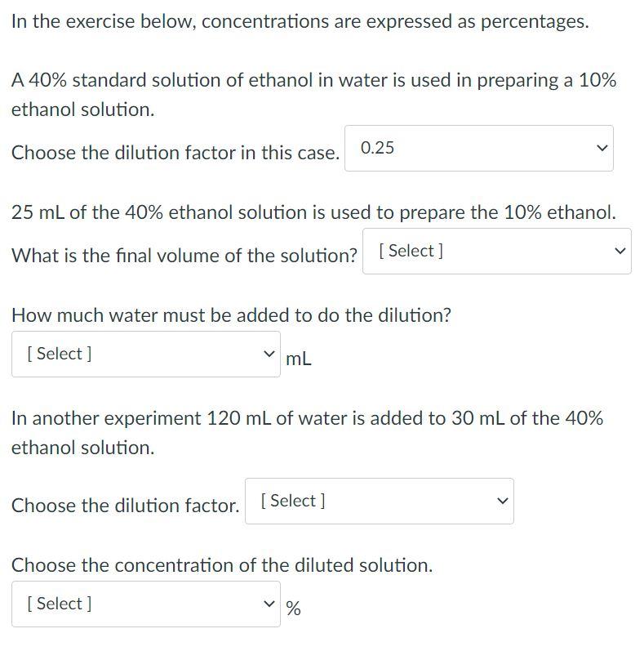644x660 pixels.
Task: Click the mL label near the water dropdown
Action: click(298, 358)
